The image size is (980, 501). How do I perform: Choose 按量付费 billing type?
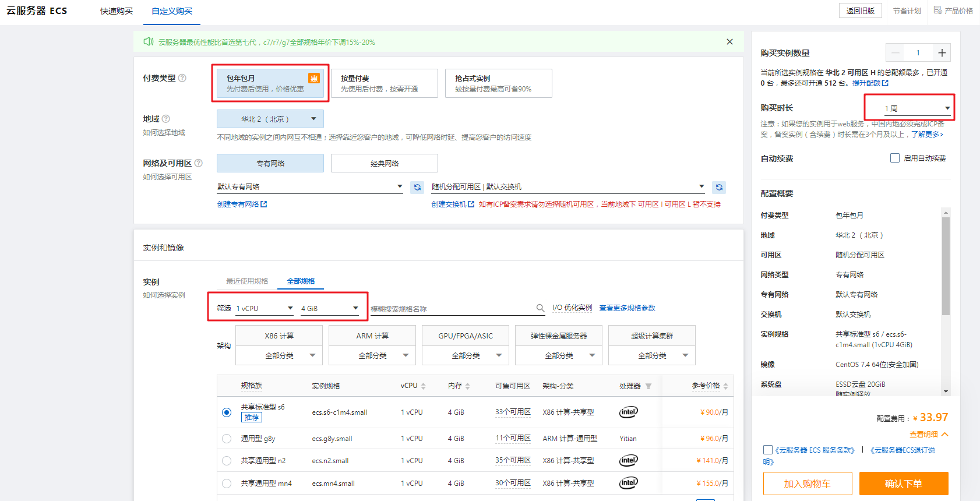coord(385,83)
